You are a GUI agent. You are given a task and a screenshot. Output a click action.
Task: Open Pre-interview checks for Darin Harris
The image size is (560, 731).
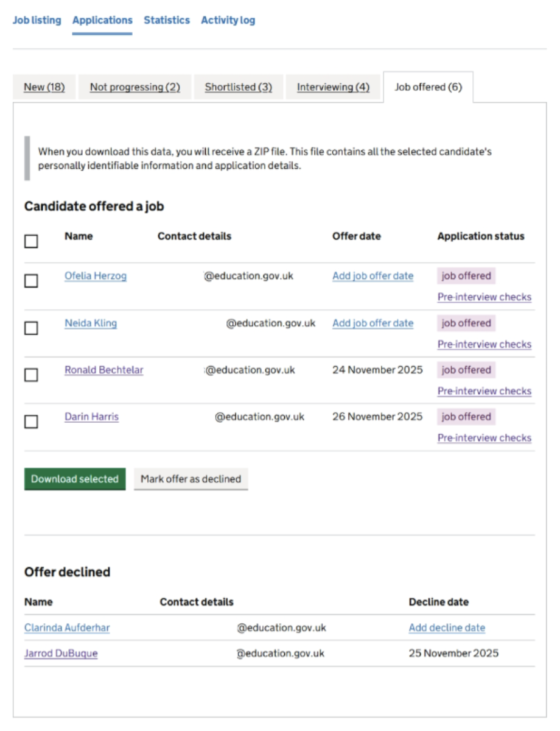pos(485,438)
